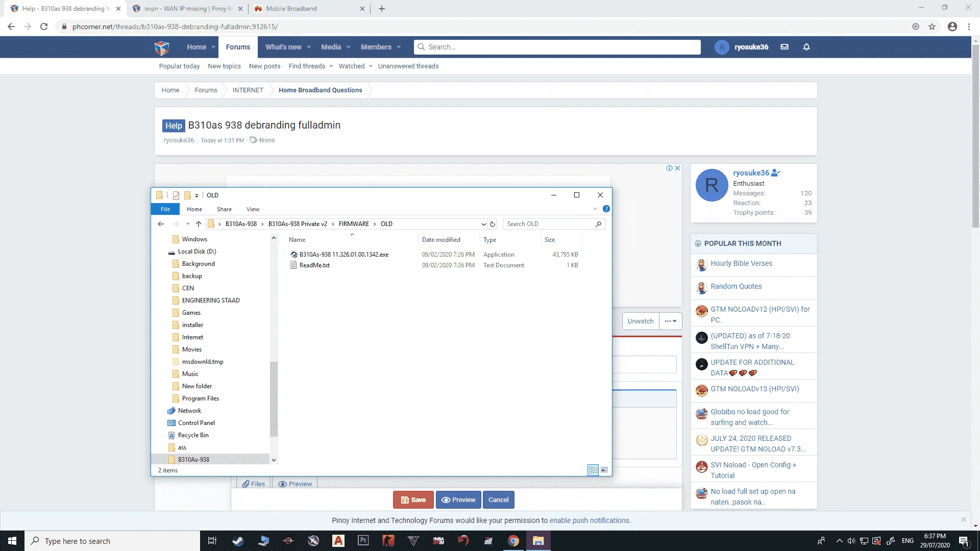
Task: Select Local Disk (D:) in tree
Action: click(197, 252)
